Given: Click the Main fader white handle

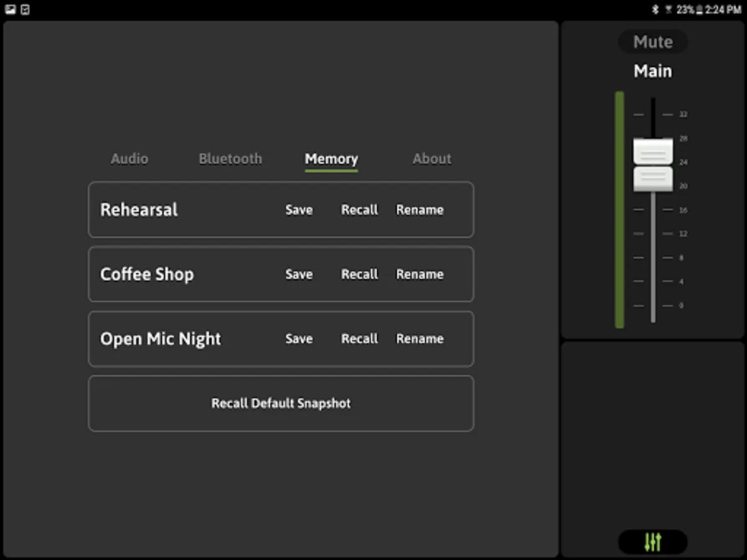Looking at the screenshot, I should click(x=653, y=165).
